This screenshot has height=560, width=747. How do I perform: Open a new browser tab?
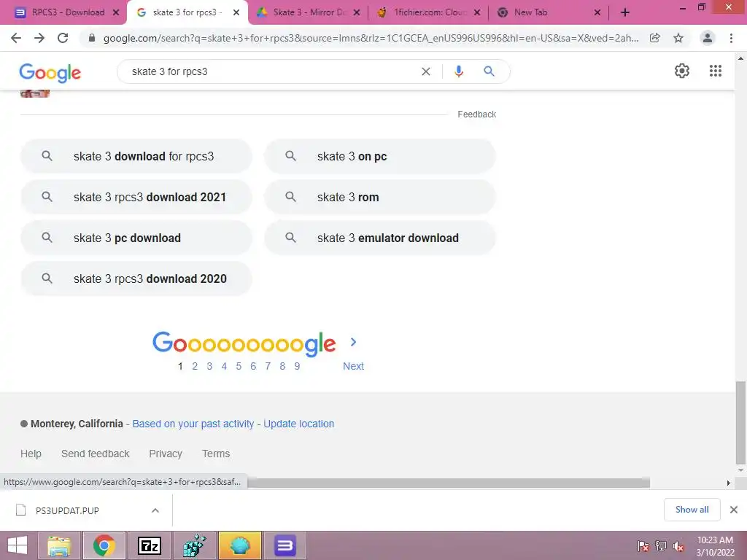(625, 13)
